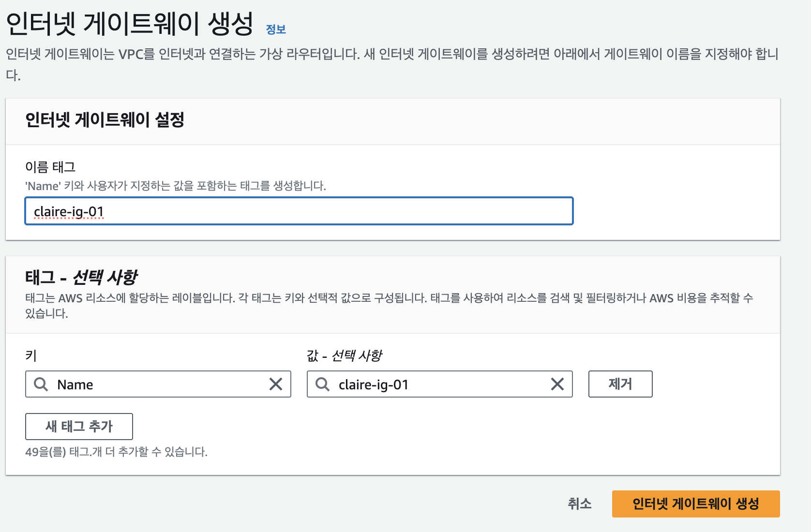
Task: Clear the claire-ig-01 tag value with X
Action: [557, 384]
